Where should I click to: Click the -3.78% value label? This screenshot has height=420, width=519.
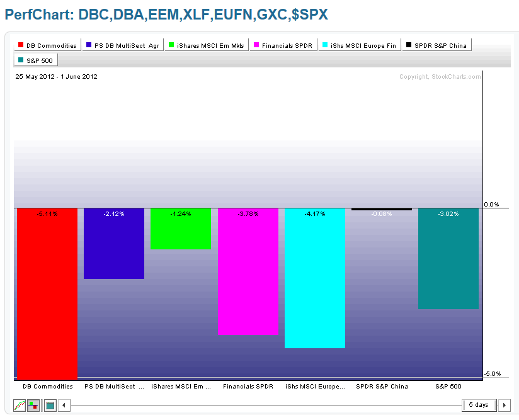point(248,214)
